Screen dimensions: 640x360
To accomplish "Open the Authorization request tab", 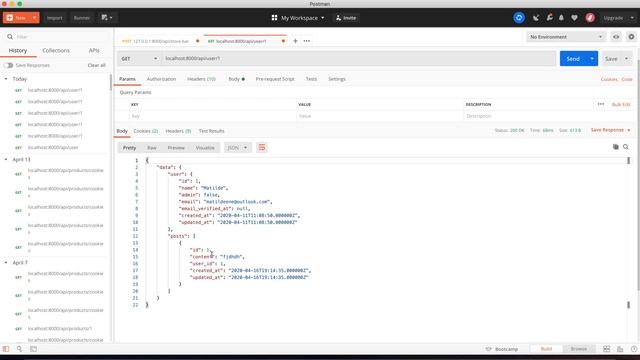I will click(x=161, y=79).
